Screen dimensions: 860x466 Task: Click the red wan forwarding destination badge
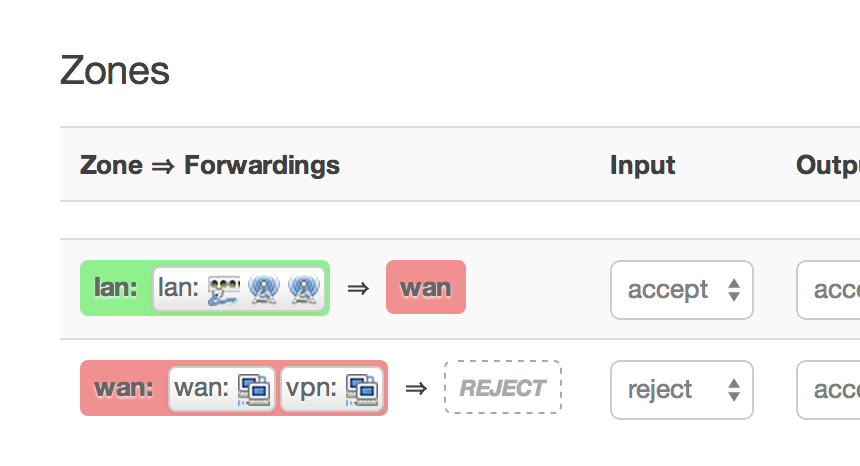pyautogui.click(x=426, y=289)
